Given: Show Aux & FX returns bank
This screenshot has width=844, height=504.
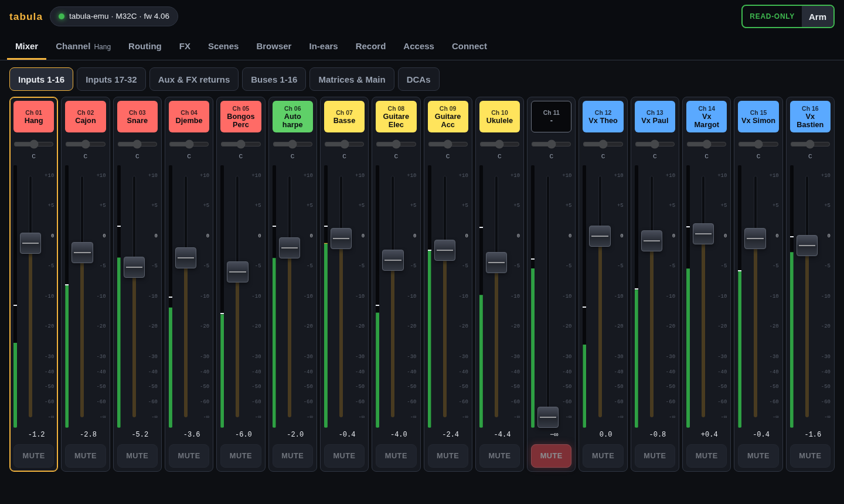Looking at the screenshot, I should coord(194,79).
